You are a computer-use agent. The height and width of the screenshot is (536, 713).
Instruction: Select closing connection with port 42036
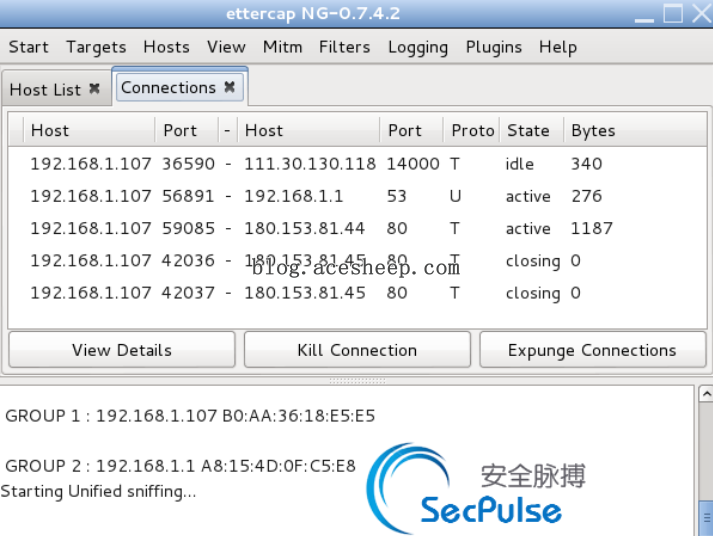coord(357,260)
